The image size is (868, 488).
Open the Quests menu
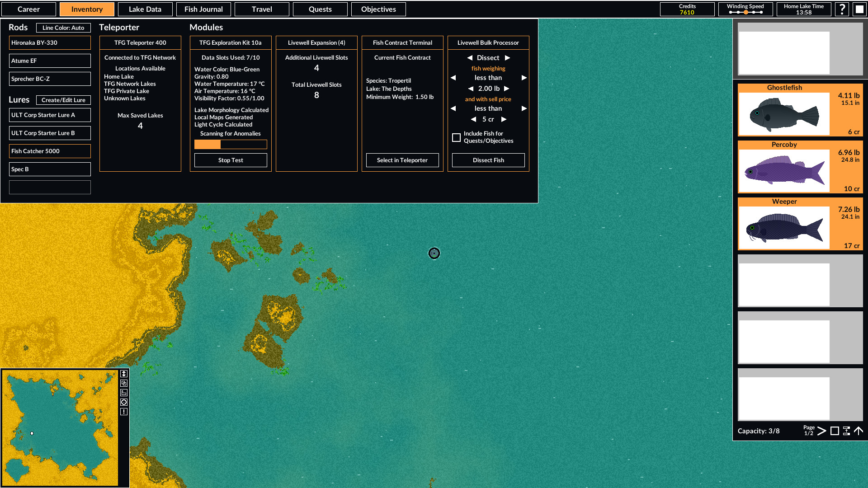[320, 9]
